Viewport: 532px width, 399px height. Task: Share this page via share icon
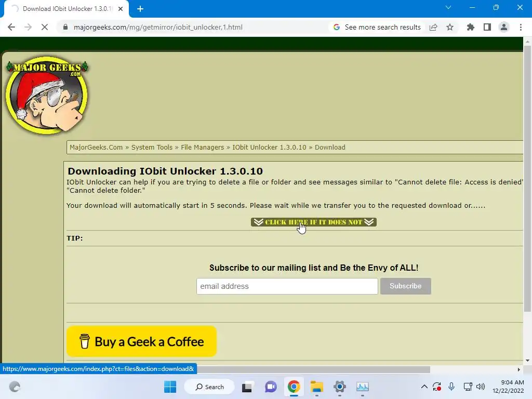click(x=433, y=27)
